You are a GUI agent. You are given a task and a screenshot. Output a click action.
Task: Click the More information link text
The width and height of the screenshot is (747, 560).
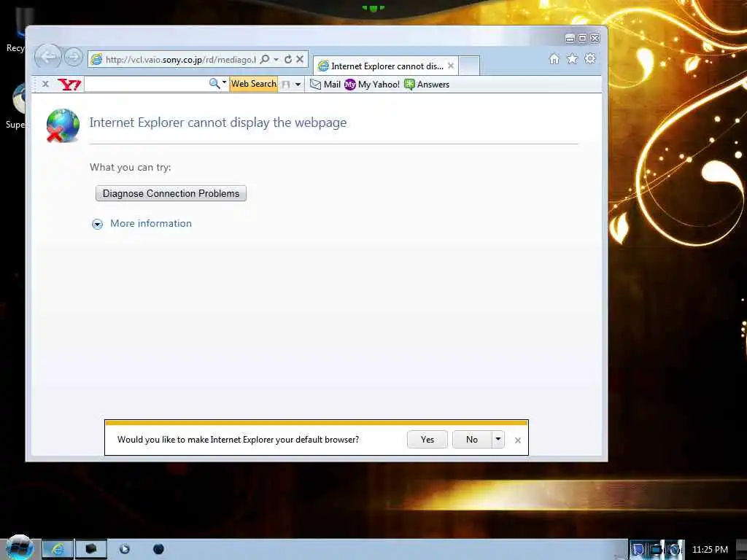click(x=151, y=223)
